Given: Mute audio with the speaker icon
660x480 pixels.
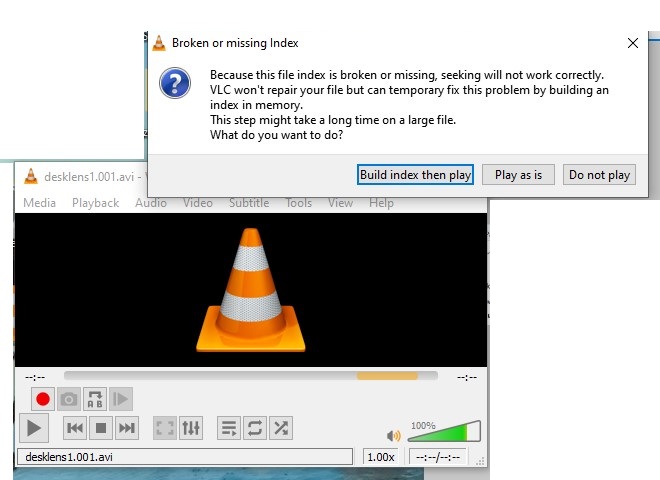Looking at the screenshot, I should 393,436.
